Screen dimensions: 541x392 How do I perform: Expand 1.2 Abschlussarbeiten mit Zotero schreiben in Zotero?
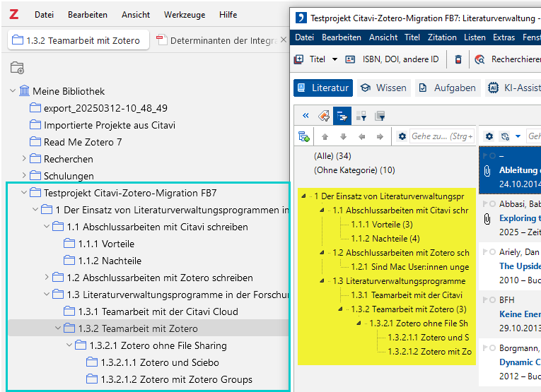tap(47, 278)
